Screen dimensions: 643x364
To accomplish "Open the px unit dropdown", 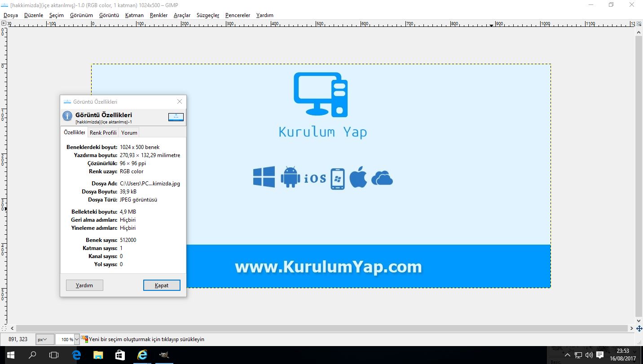I will coord(45,339).
